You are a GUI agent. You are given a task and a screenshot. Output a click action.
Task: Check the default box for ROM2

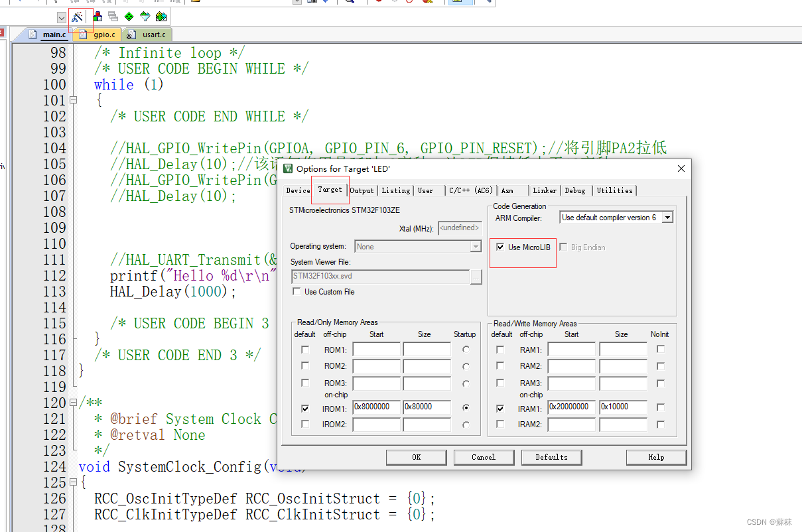click(x=305, y=366)
